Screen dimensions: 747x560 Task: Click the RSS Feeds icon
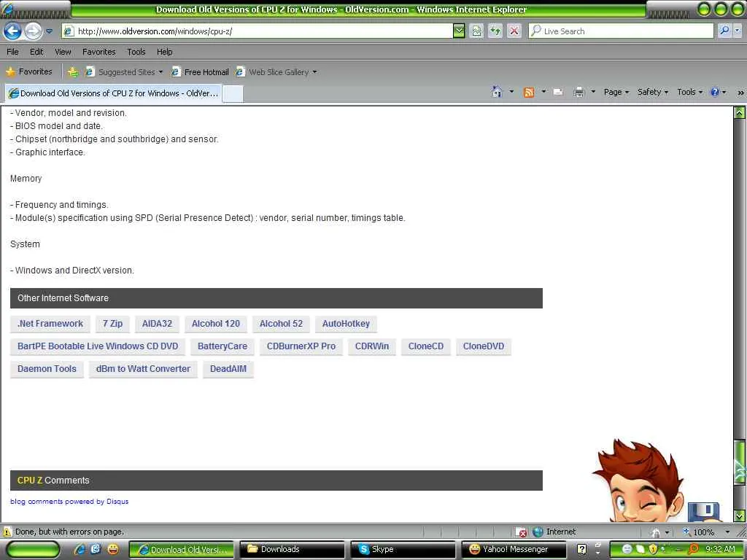pyautogui.click(x=529, y=93)
